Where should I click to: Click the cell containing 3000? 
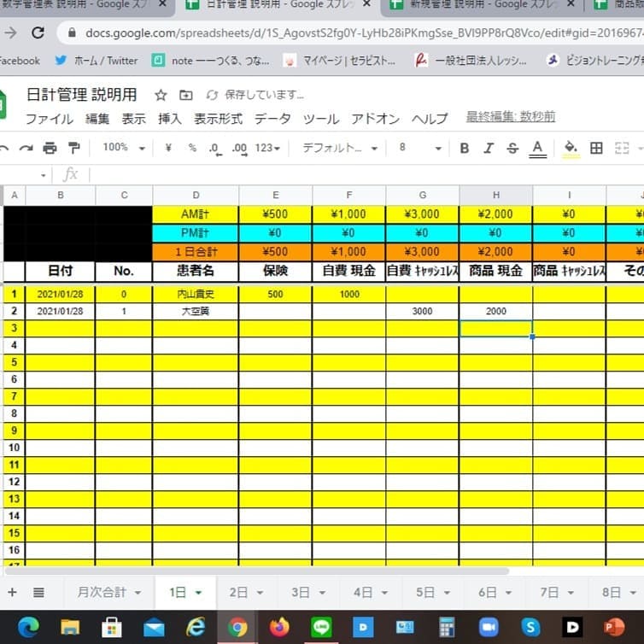click(x=422, y=311)
